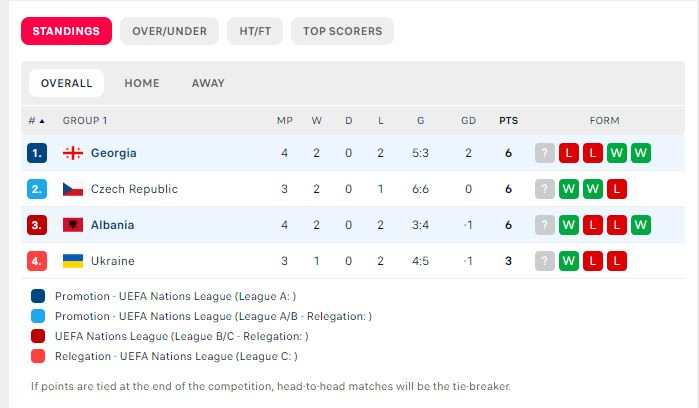Image resolution: width=699 pixels, height=408 pixels.
Task: Click Czech Republic's loss form badge
Action: point(617,189)
